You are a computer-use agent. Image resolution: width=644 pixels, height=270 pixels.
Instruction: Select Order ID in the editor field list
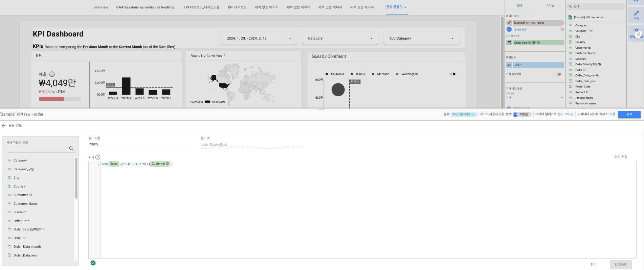point(19,238)
